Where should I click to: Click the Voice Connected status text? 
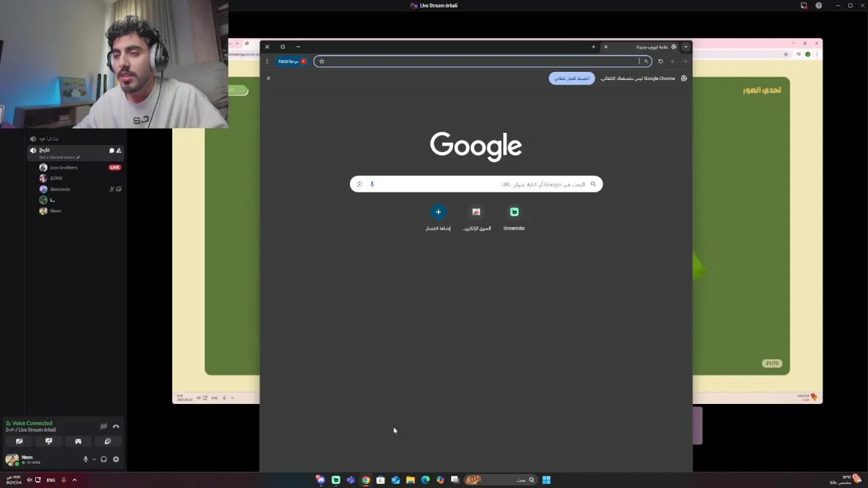tap(32, 423)
